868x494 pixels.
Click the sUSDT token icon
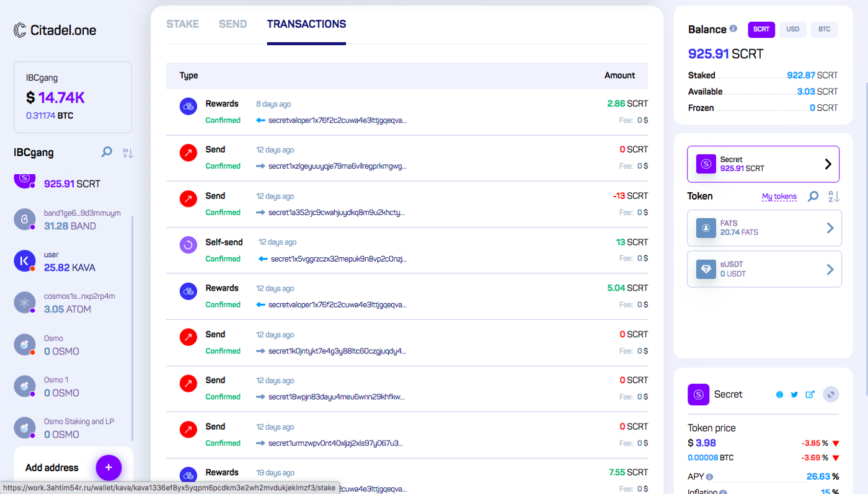click(706, 269)
